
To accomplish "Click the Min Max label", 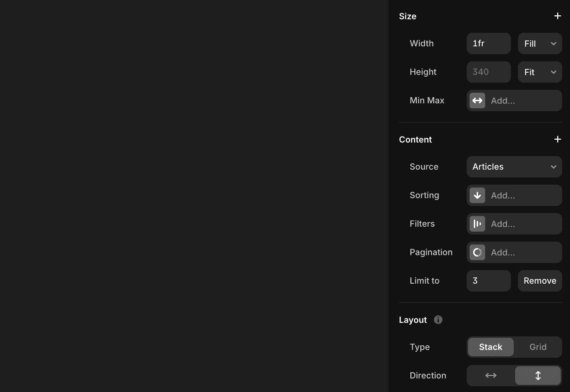I will tap(427, 100).
